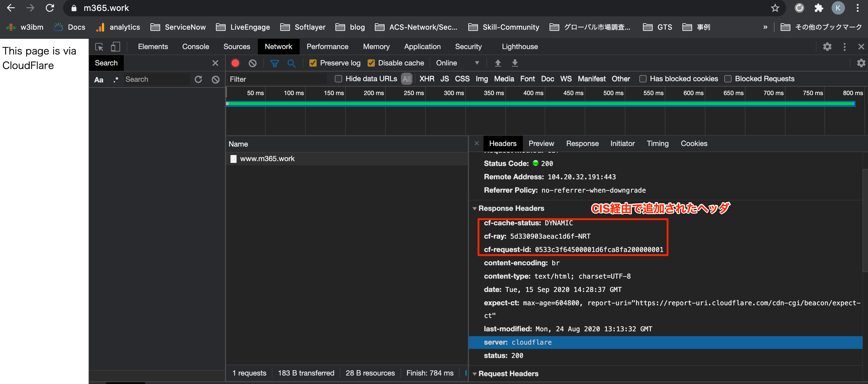Click the inspect element picker icon
This screenshot has width=868, height=384.
[99, 47]
